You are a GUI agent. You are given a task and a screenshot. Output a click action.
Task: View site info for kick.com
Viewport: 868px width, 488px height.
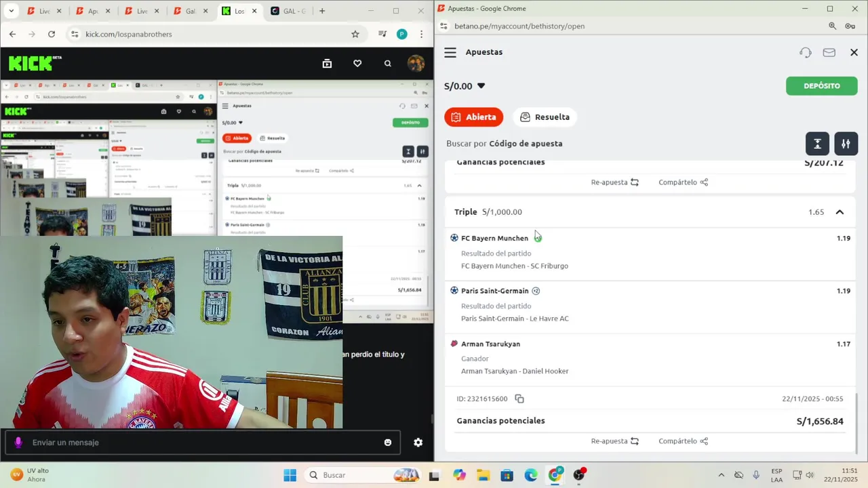pyautogui.click(x=75, y=34)
